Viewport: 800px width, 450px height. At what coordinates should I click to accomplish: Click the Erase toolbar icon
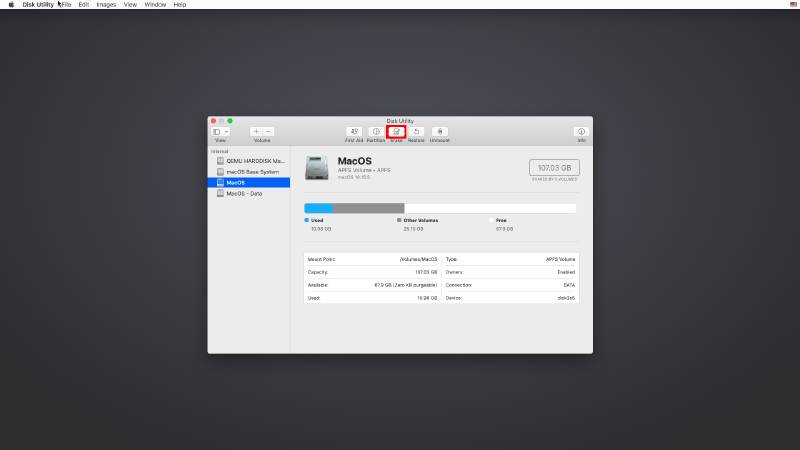coord(396,131)
